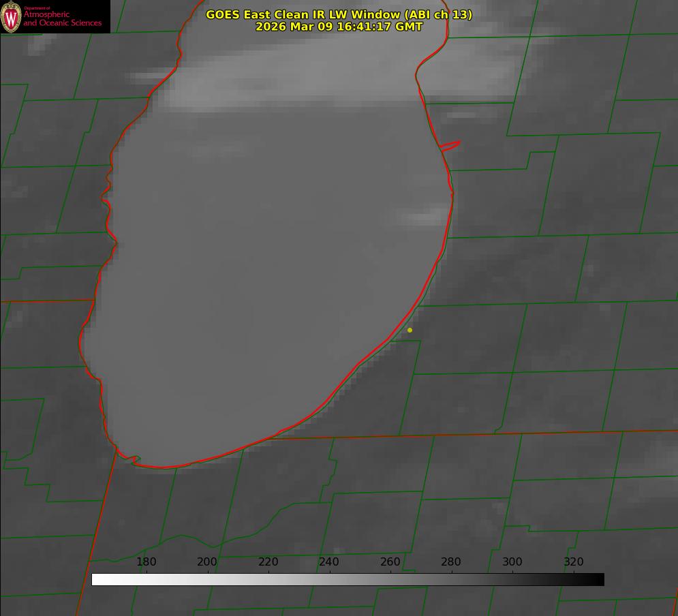Screen dimensions: 678x616
Task: Click the yellow dot marker near the shore
Action: tap(410, 330)
